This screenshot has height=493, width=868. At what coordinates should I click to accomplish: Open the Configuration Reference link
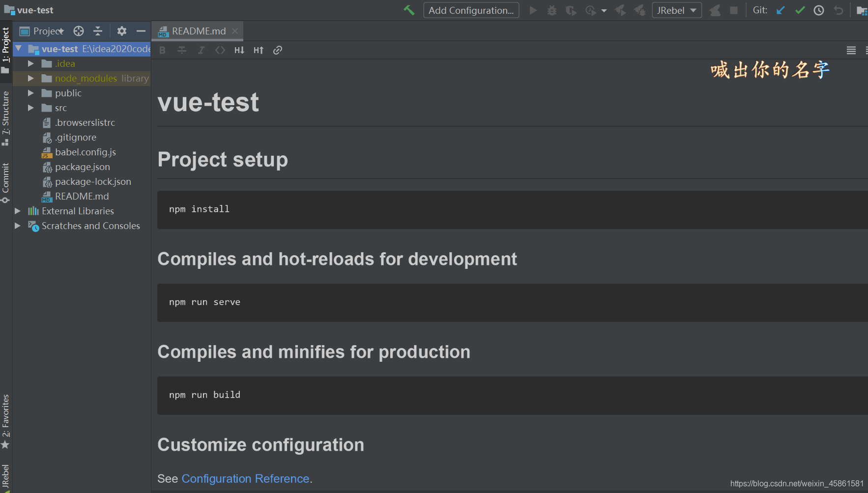click(x=245, y=479)
